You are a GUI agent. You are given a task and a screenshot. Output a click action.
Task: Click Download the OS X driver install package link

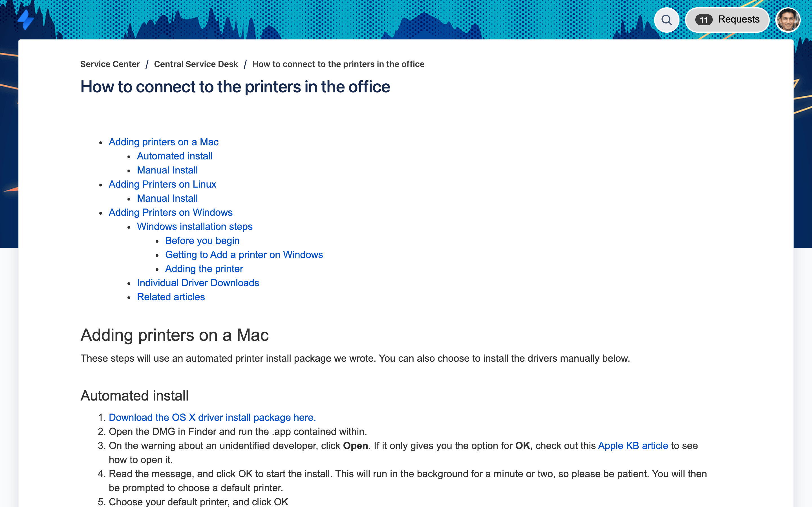(212, 417)
